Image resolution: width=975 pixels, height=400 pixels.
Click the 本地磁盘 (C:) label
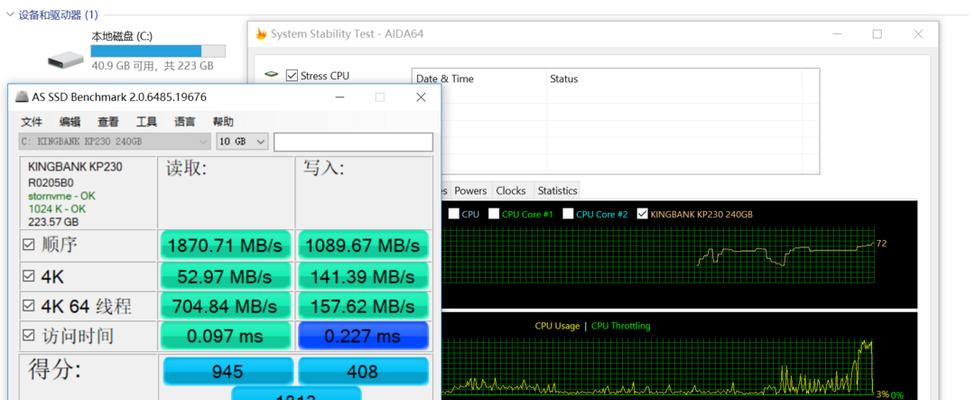[122, 37]
